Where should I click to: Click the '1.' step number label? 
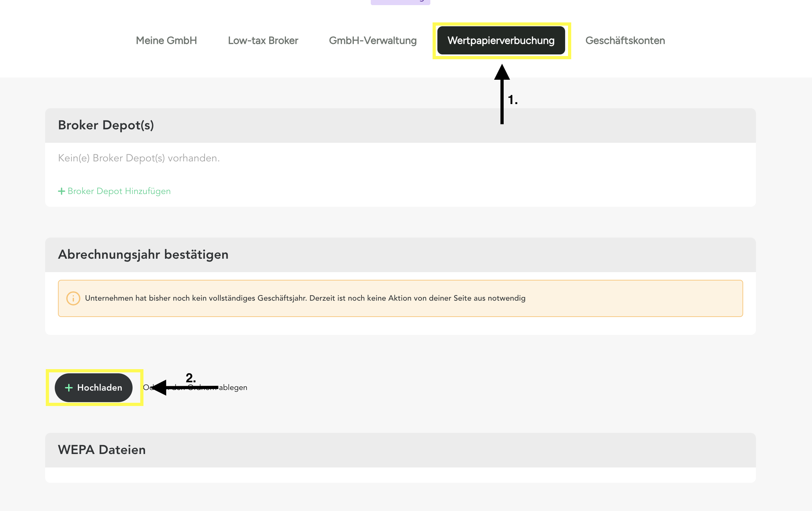tap(513, 100)
